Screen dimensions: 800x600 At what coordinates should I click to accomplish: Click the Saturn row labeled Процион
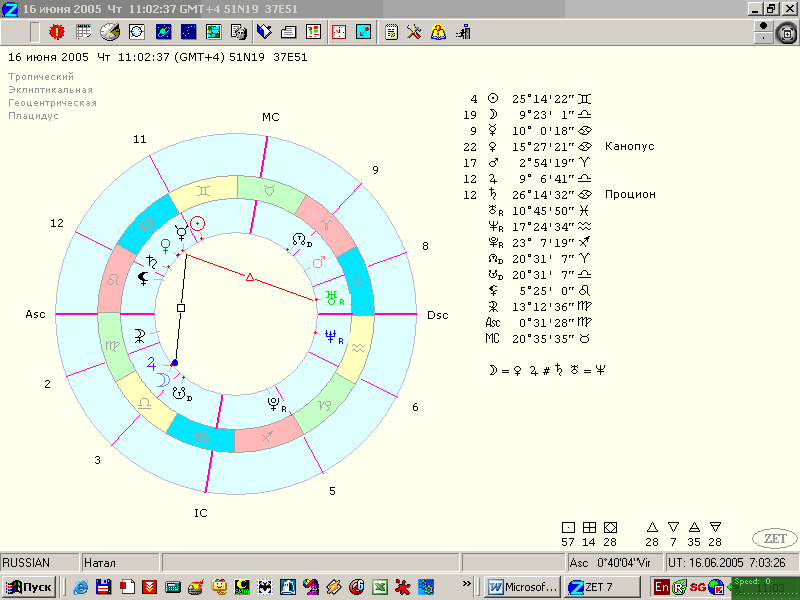tap(558, 194)
